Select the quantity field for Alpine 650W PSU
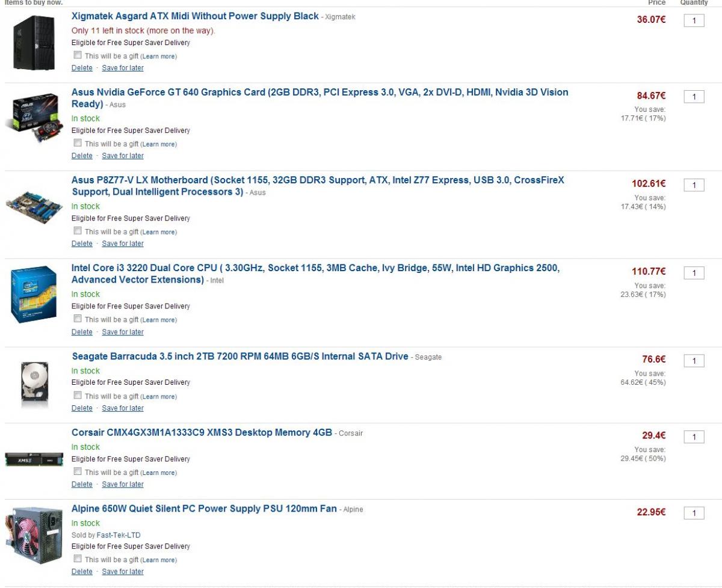Image resolution: width=722 pixels, height=588 pixels. click(694, 513)
